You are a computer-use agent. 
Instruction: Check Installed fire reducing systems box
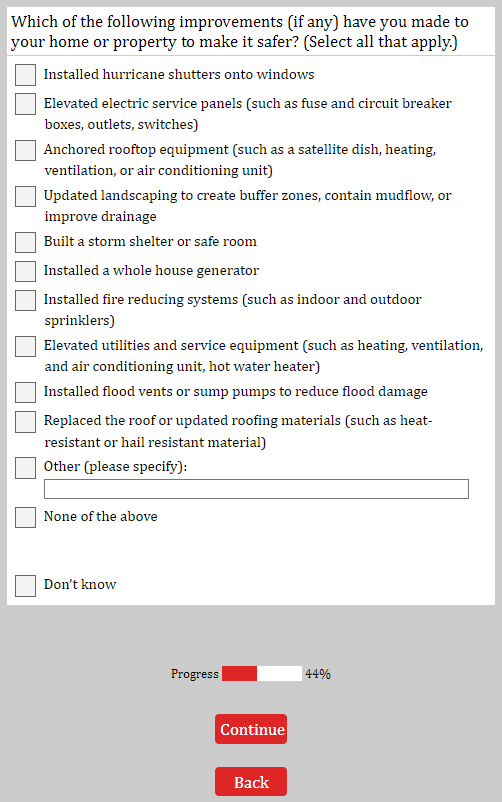pos(25,300)
